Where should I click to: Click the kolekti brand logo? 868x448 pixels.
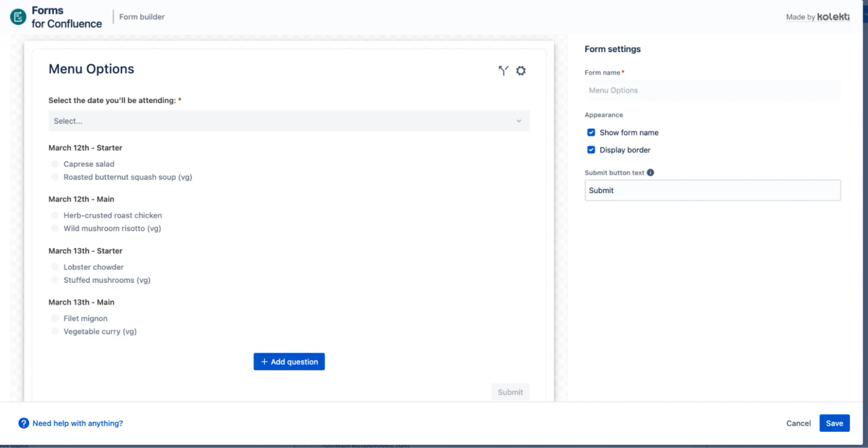(833, 17)
